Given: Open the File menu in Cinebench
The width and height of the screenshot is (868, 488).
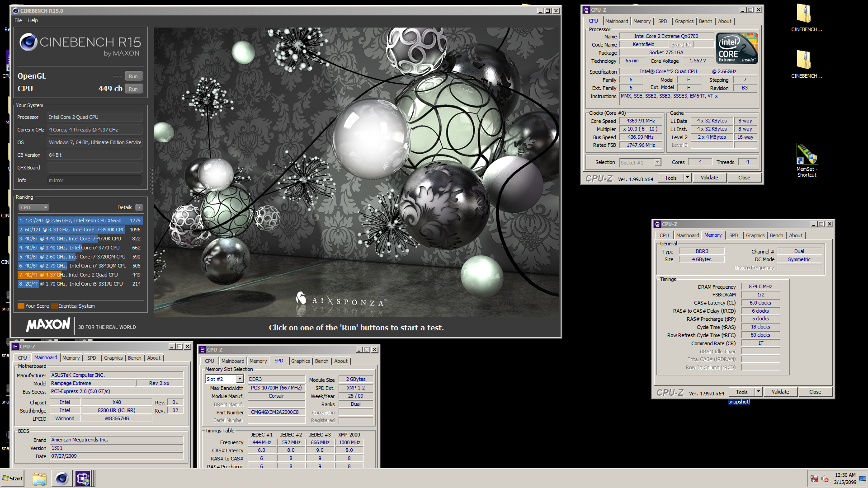Looking at the screenshot, I should point(18,20).
